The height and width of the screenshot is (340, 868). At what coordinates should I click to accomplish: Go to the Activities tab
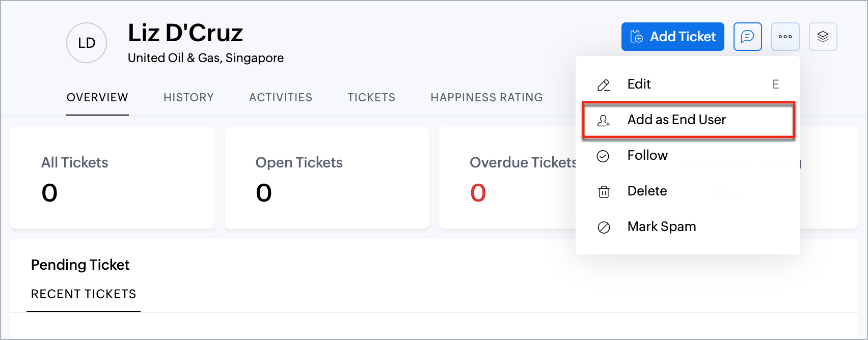281,97
